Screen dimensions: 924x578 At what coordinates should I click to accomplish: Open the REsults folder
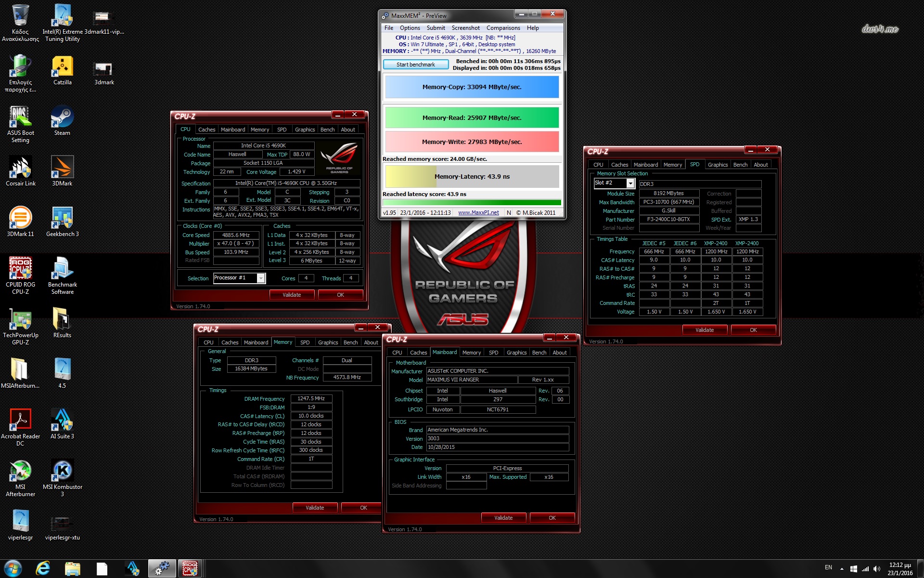coord(62,323)
